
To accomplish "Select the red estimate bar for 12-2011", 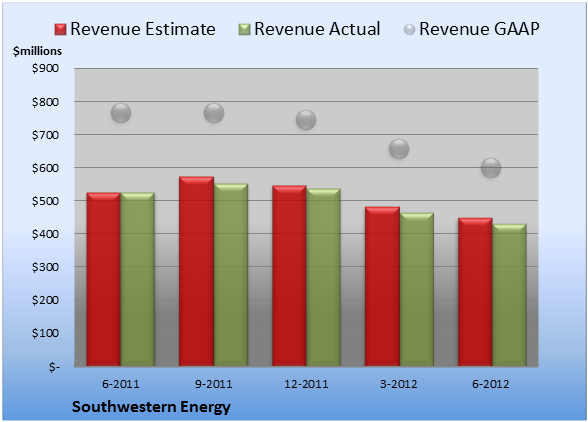I will coord(290,276).
